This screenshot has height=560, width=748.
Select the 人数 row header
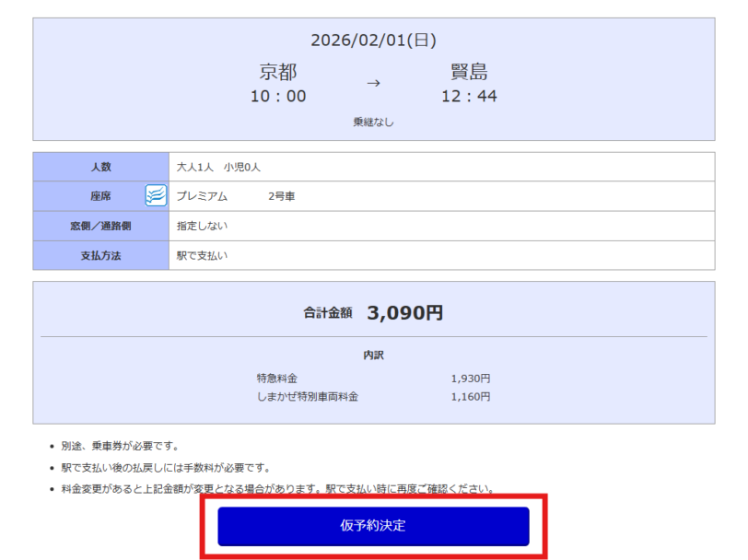[101, 167]
